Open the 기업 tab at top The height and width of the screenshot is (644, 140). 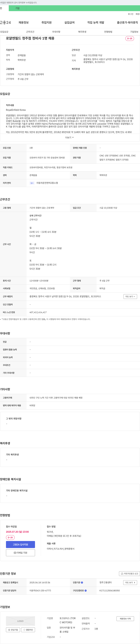(x=17, y=8)
